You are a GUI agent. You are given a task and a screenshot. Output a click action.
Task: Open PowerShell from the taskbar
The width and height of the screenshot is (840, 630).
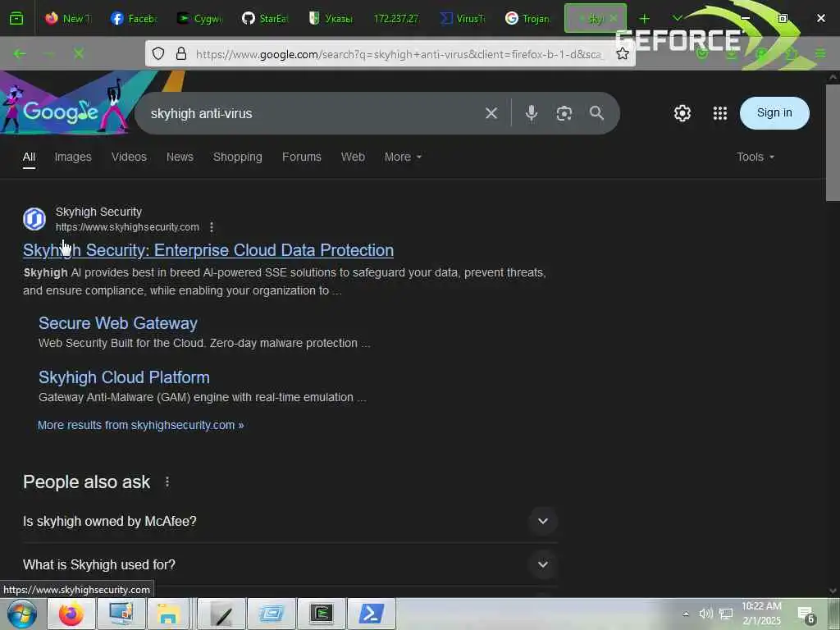point(372,614)
